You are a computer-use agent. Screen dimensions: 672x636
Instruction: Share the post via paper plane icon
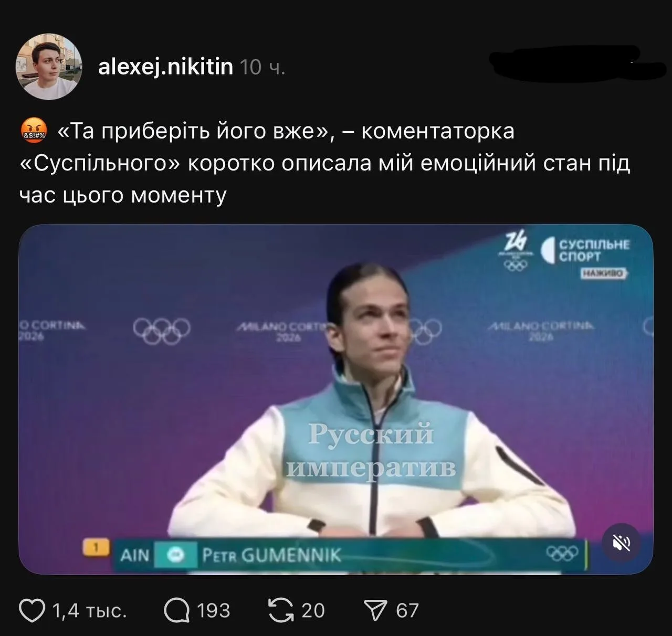pyautogui.click(x=375, y=611)
